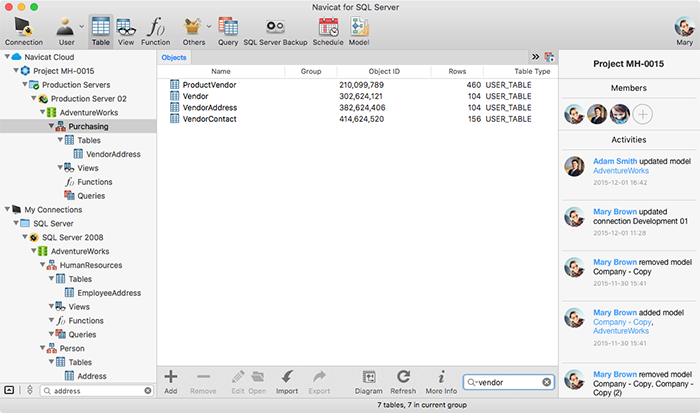Image resolution: width=700 pixels, height=413 pixels.
Task: Collapse the HumanResources schema node
Action: [42, 265]
